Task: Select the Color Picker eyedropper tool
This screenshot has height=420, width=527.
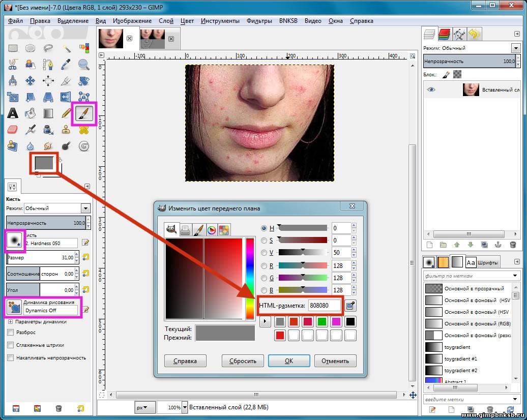Action: [66, 64]
